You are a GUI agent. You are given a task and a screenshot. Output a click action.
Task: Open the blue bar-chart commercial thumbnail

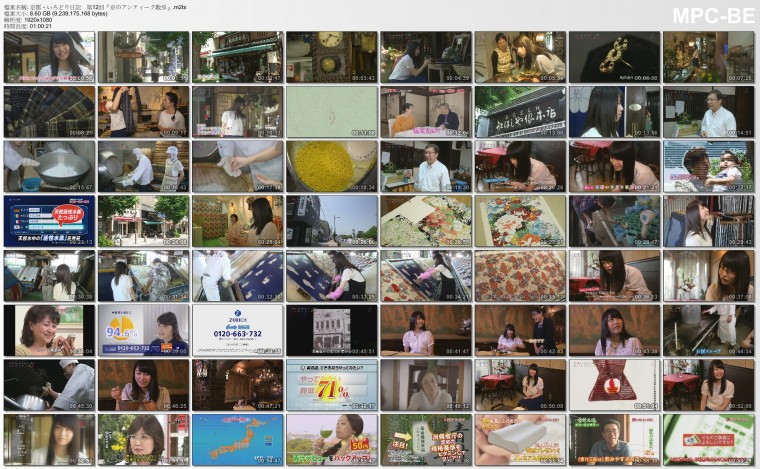49,221
